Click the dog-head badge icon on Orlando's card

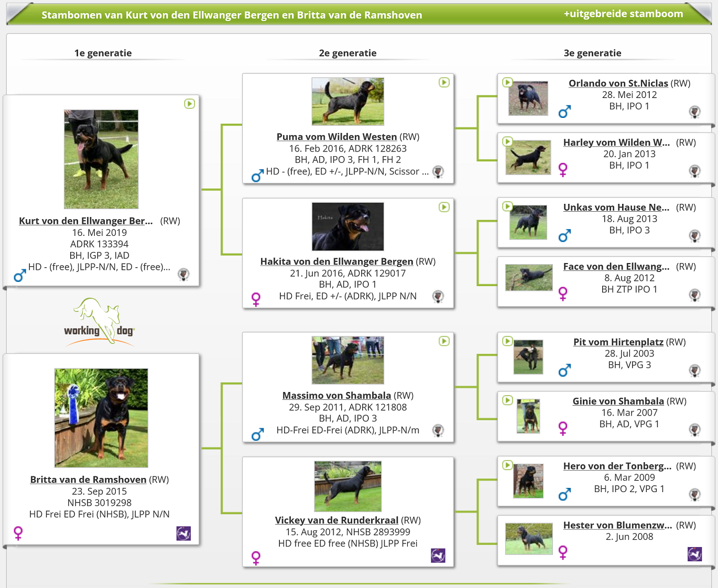pos(695,112)
